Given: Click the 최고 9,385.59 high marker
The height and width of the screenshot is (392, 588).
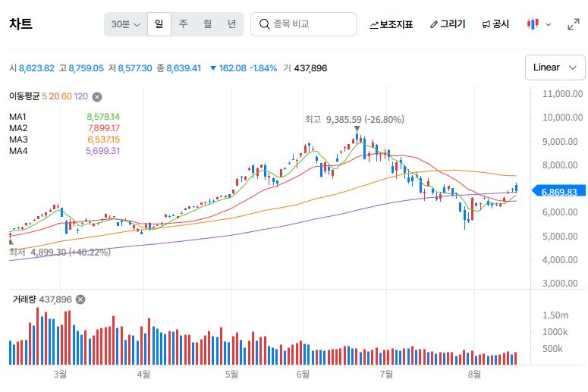Looking at the screenshot, I should coord(354,120).
